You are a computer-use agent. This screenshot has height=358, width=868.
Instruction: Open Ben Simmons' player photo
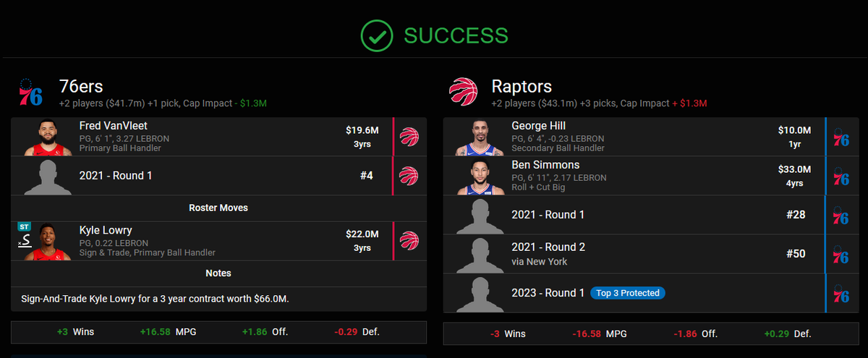tap(479, 176)
